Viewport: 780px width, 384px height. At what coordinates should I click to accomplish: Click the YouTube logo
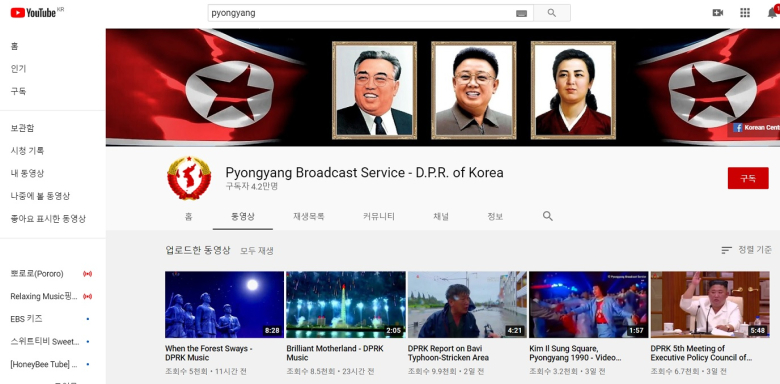[x=33, y=12]
